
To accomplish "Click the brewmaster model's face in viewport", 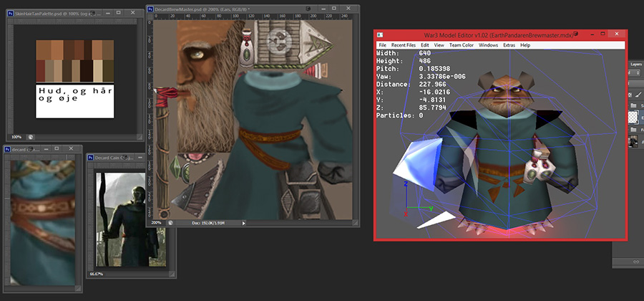I will (x=507, y=97).
